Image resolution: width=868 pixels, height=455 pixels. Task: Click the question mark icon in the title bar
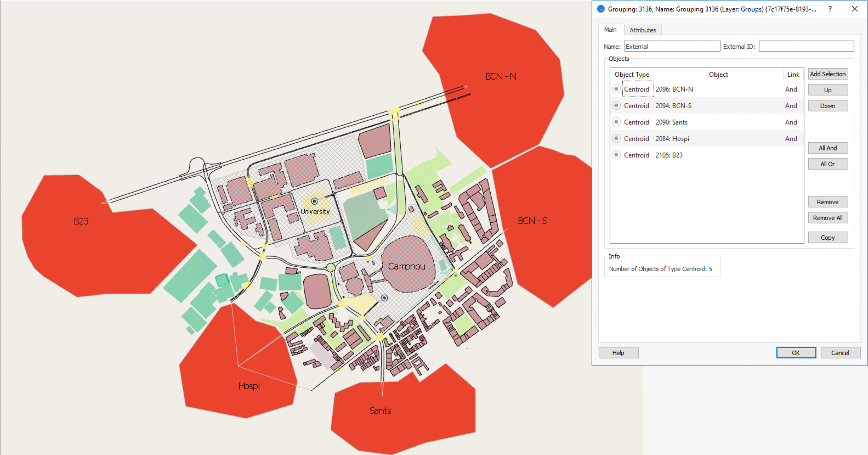(x=830, y=9)
